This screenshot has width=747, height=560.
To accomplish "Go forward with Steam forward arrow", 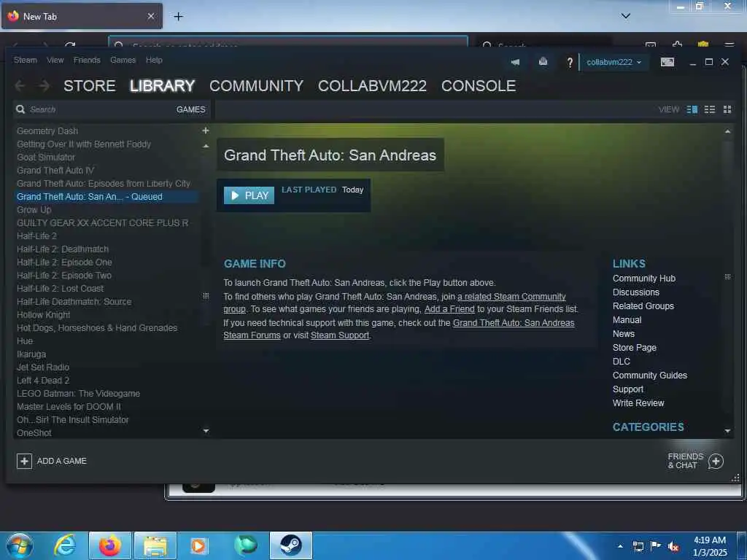I will coord(44,86).
